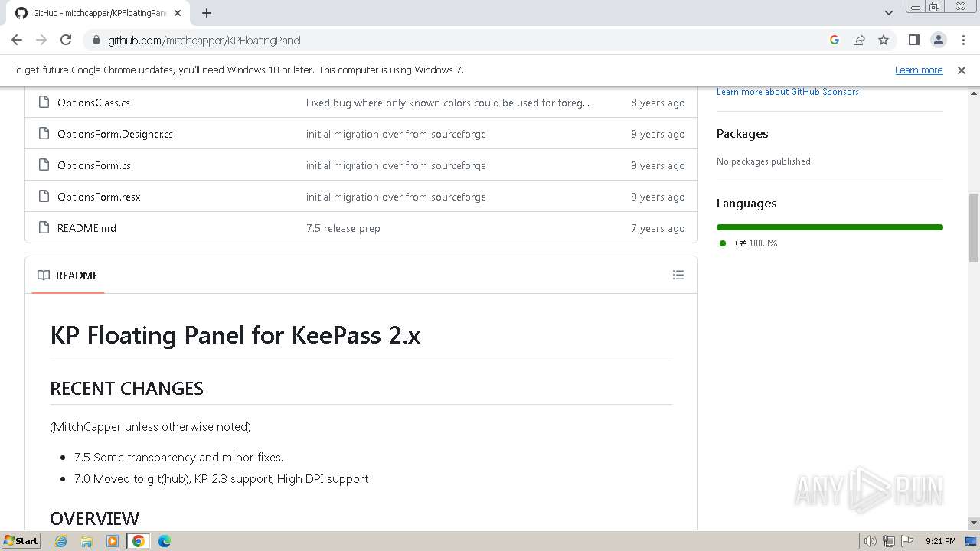Screen dimensions: 980x551
Task: Open the Windows Start menu
Action: point(21,541)
